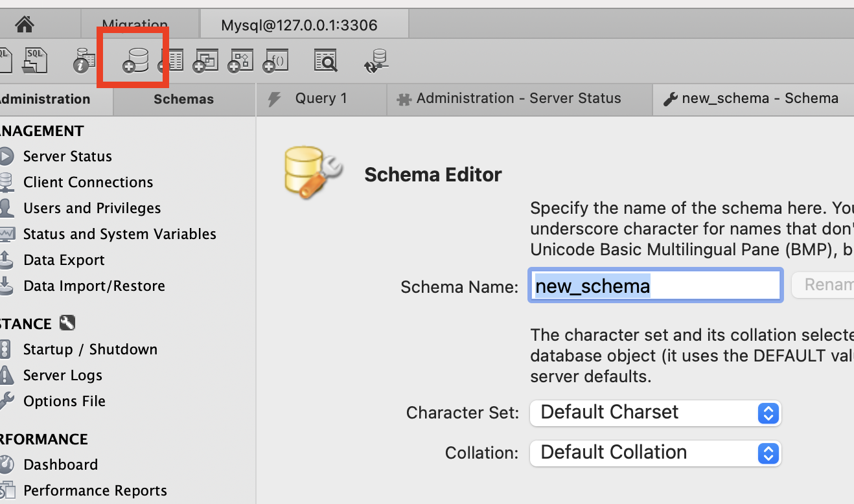Open the Collation dropdown
The height and width of the screenshot is (504, 854).
pos(655,453)
